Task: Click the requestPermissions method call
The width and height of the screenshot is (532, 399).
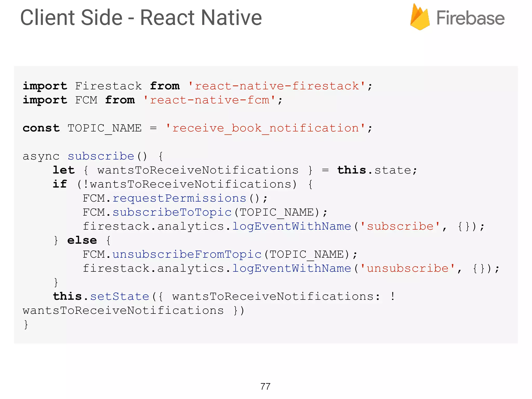Action: click(179, 198)
